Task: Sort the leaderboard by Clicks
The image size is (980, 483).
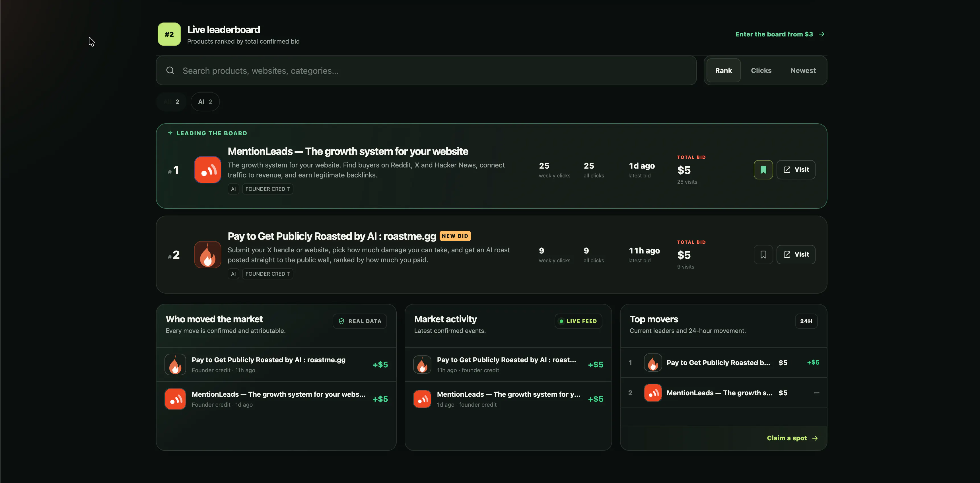Action: (x=761, y=70)
